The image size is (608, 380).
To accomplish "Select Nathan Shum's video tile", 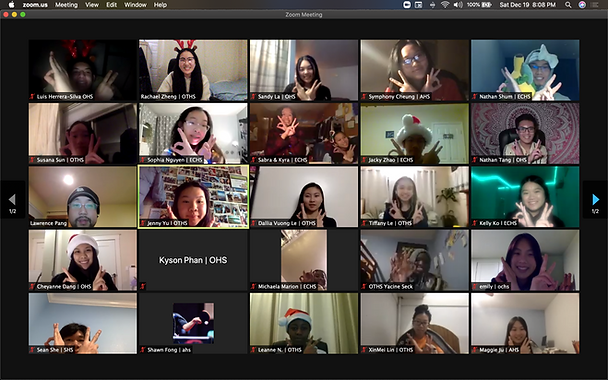I will click(x=525, y=70).
